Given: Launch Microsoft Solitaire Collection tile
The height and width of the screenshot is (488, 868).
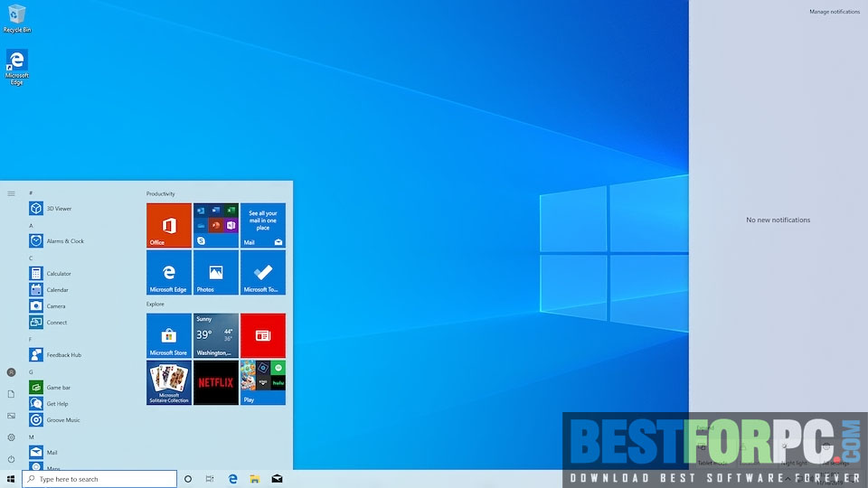Looking at the screenshot, I should coord(169,383).
